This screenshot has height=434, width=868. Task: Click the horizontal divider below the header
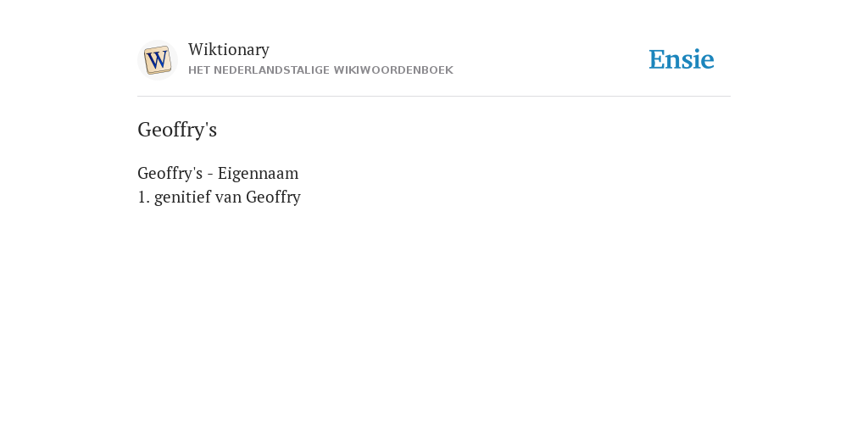434,97
